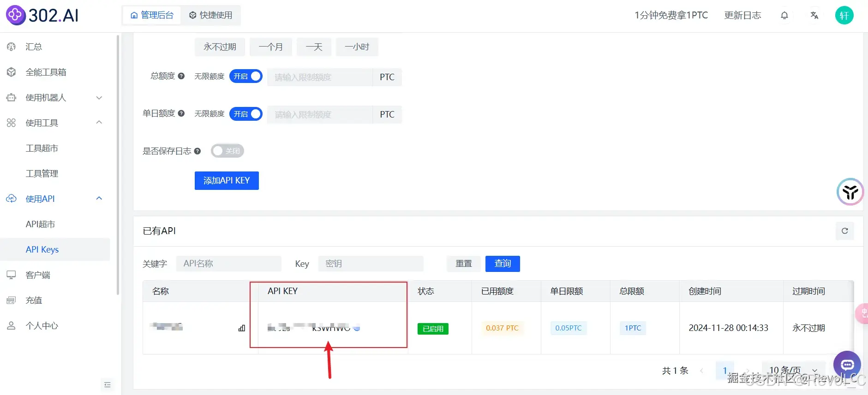Click the 个人中心 person icon
This screenshot has width=868, height=395.
click(12, 325)
